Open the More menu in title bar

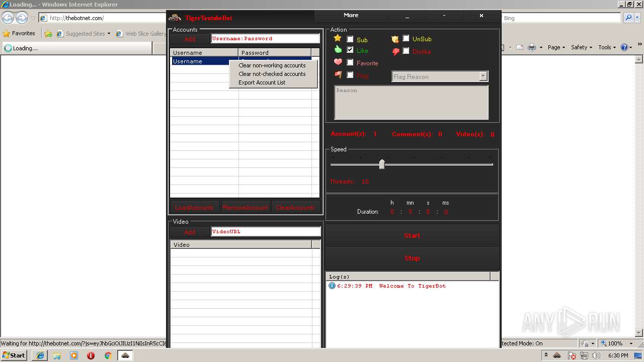tap(351, 16)
